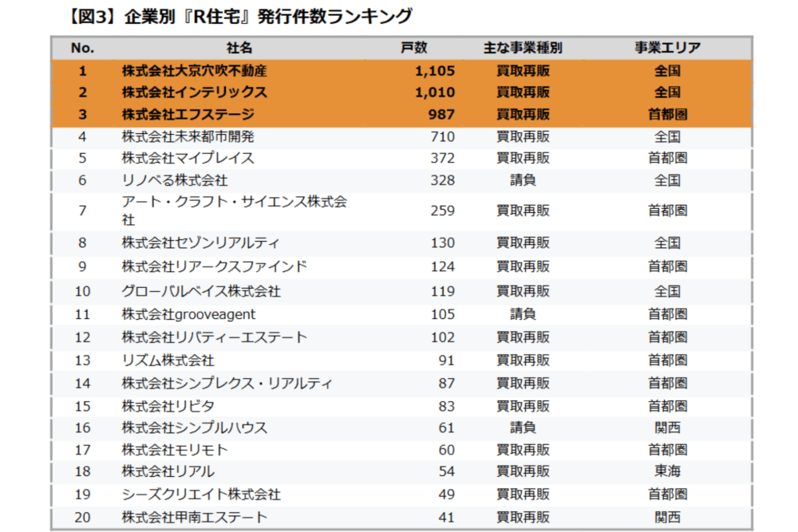The image size is (798, 532).
Task: Select the '事業エリア' column header
Action: pyautogui.click(x=667, y=48)
